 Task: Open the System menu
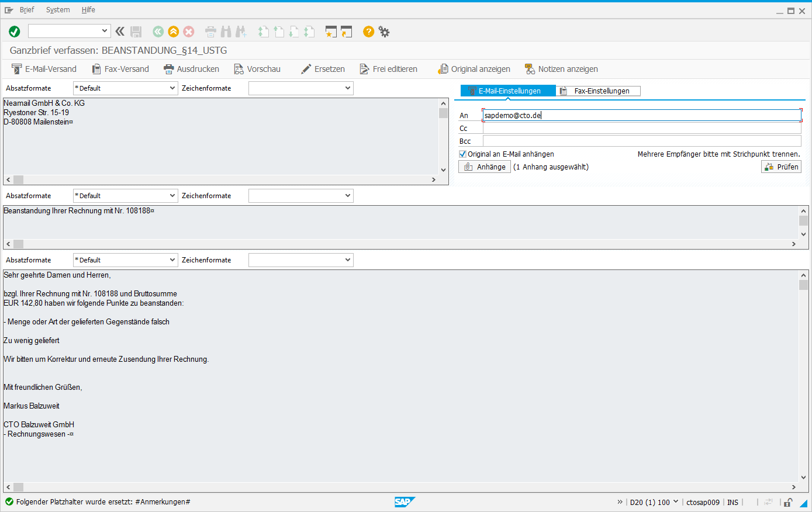click(x=58, y=10)
